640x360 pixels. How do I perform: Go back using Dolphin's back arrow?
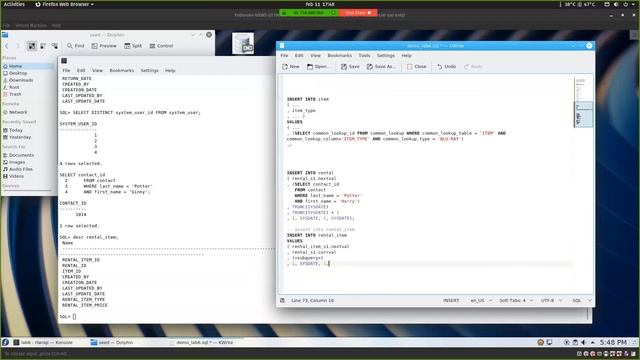pyautogui.click(x=7, y=46)
